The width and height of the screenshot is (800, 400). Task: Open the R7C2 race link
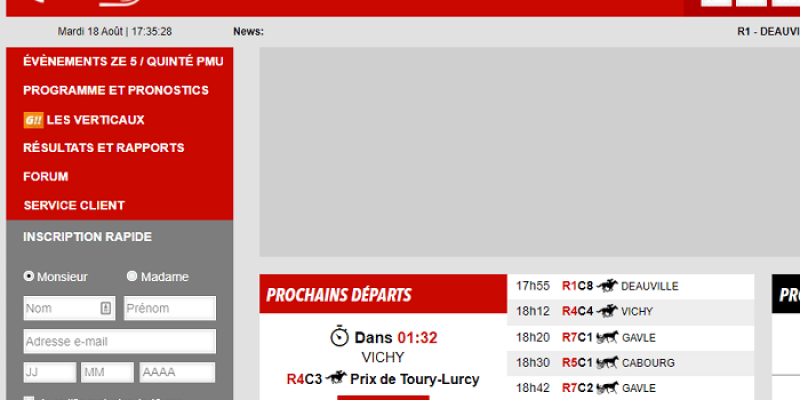coord(578,388)
